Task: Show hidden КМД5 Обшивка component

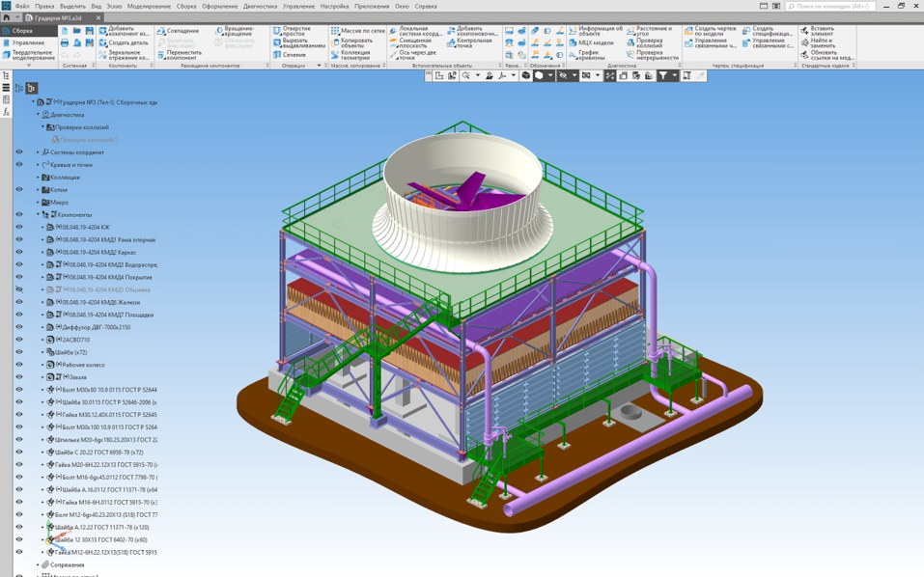Action: pos(18,289)
